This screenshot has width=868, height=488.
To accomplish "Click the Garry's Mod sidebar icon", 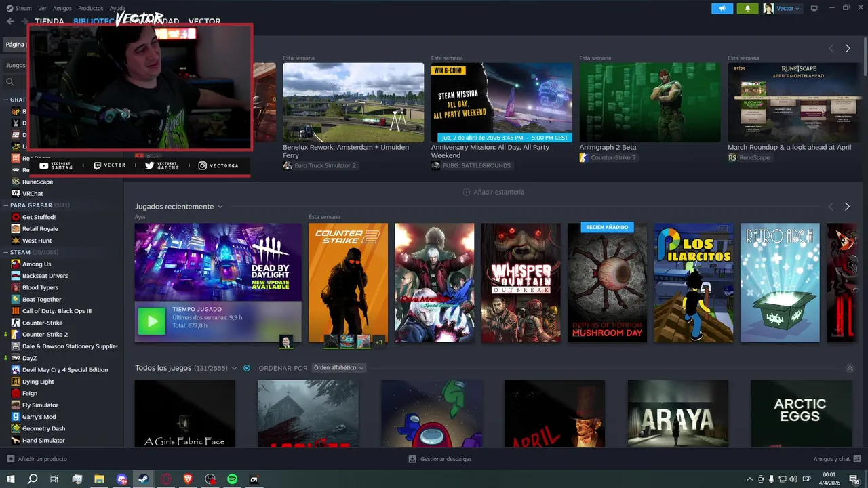I will 16,417.
